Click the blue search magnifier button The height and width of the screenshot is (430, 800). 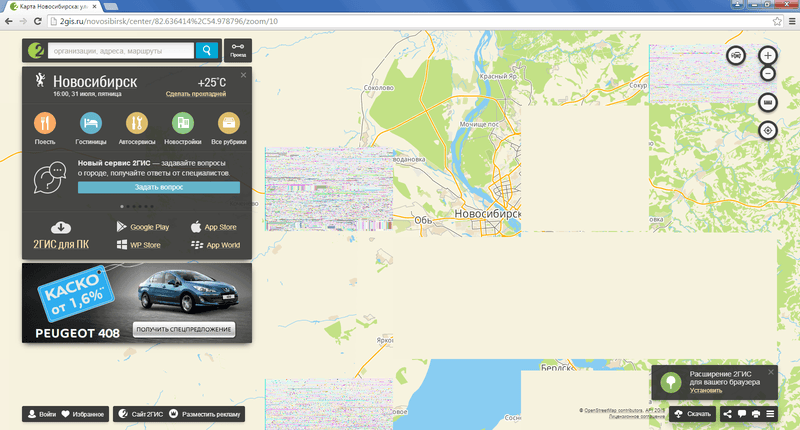coord(207,50)
